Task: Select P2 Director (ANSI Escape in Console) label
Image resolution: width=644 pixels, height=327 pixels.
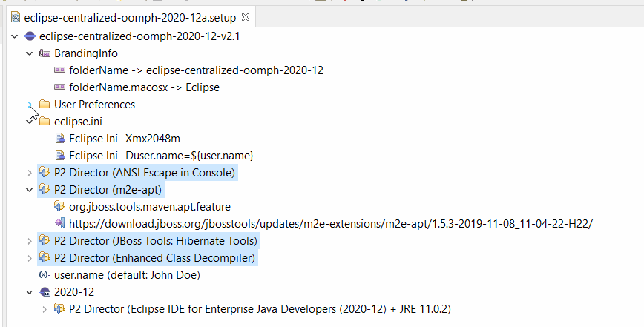Action: pyautogui.click(x=145, y=173)
